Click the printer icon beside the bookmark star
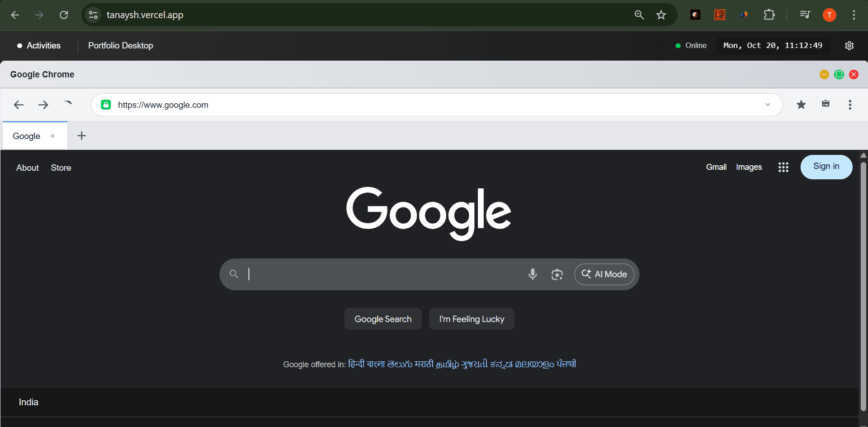Image resolution: width=868 pixels, height=427 pixels. tap(825, 104)
